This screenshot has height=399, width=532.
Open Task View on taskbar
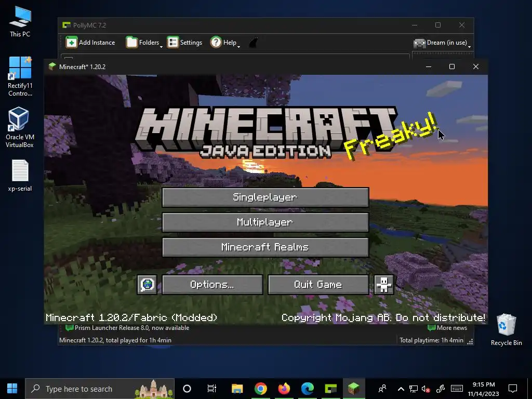coord(212,389)
